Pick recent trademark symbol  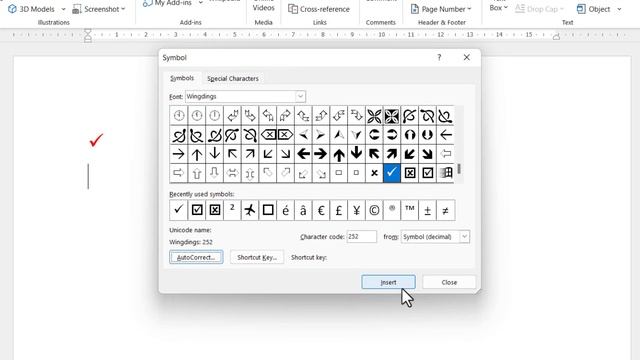point(409,210)
